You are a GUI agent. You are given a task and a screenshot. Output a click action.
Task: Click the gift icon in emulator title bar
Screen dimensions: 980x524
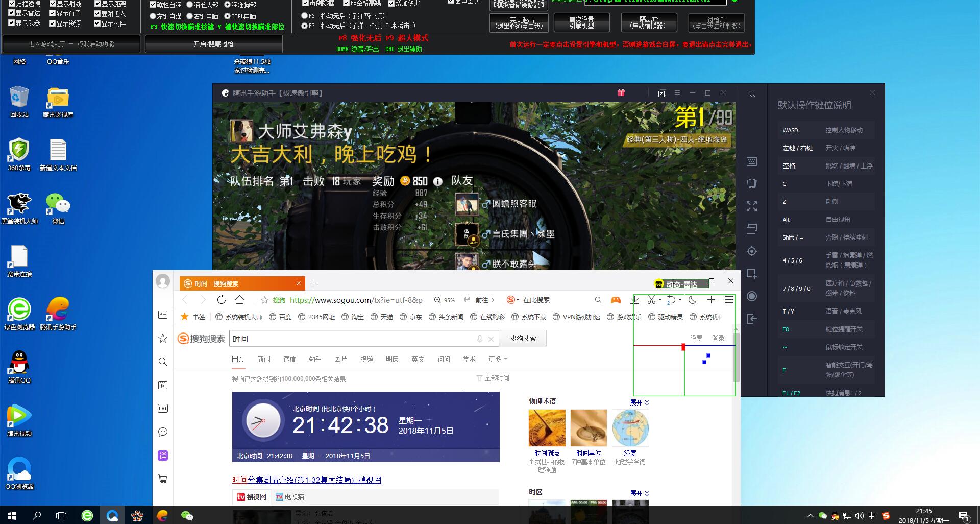coord(621,93)
